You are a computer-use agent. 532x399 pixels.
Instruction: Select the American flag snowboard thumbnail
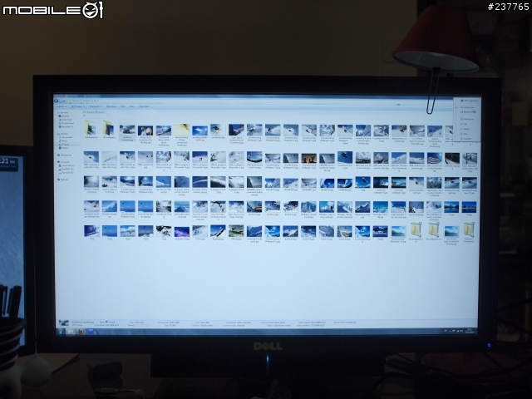coord(434,158)
